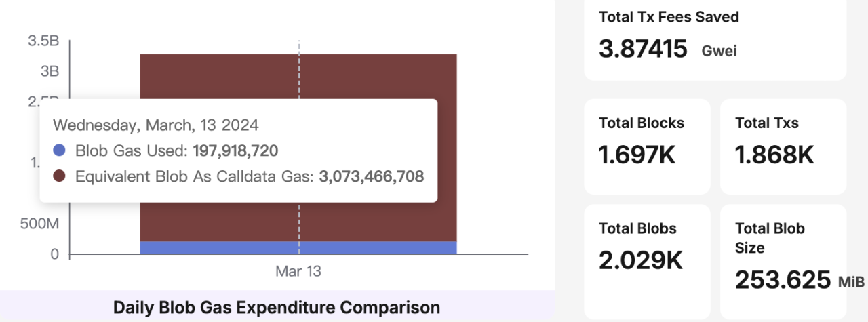Click the 197,918,720 Blob Gas Used value
Image resolution: width=868 pixels, height=322 pixels.
(235, 151)
